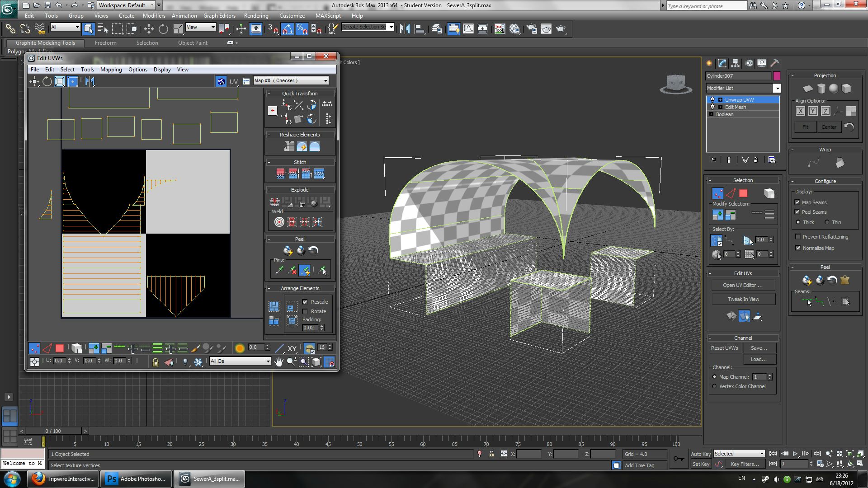Click the Planar Map projection icon

click(808, 89)
